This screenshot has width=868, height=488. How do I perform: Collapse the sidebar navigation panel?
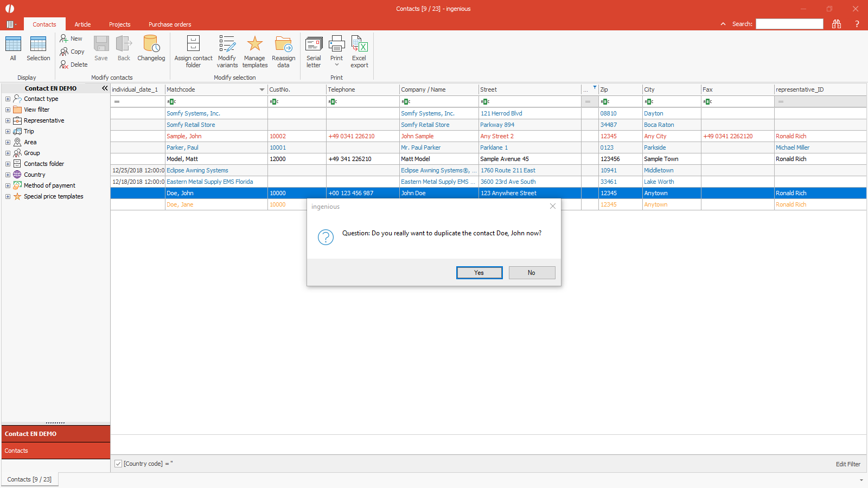tap(105, 88)
